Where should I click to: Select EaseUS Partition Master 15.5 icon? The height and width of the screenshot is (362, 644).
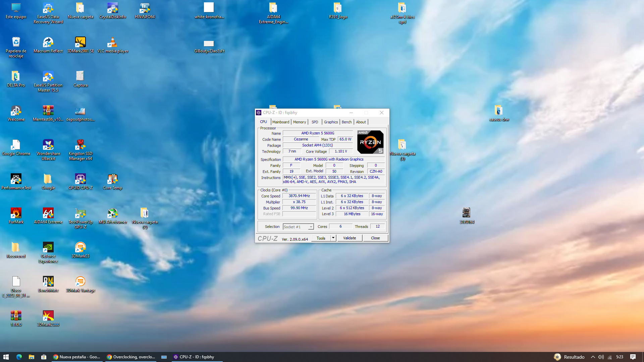pyautogui.click(x=48, y=81)
